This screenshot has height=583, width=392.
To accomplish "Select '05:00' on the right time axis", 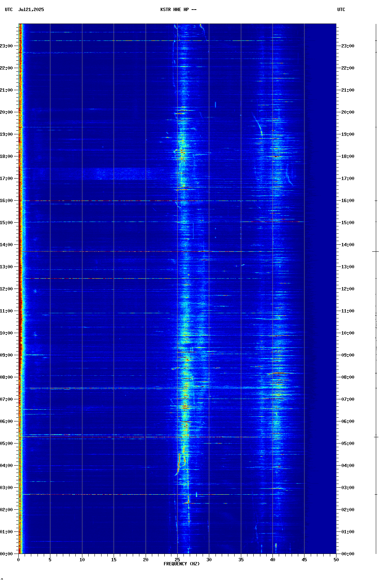I will coord(348,444).
